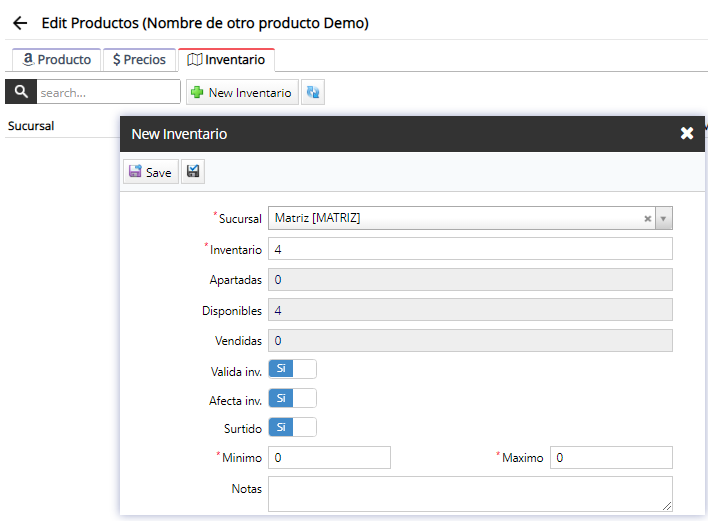Viewport: 708px width, 521px height.
Task: Disable the Surtido switch
Action: pos(292,428)
